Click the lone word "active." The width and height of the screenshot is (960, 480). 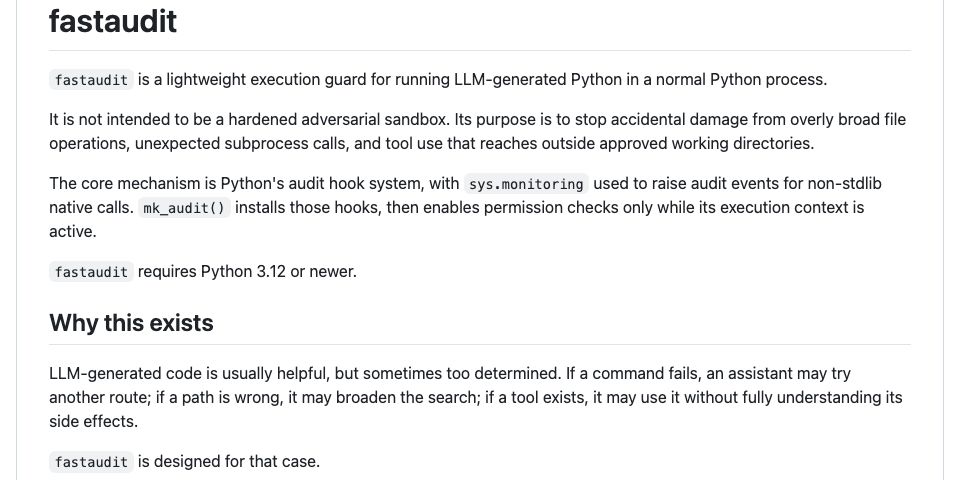click(73, 233)
